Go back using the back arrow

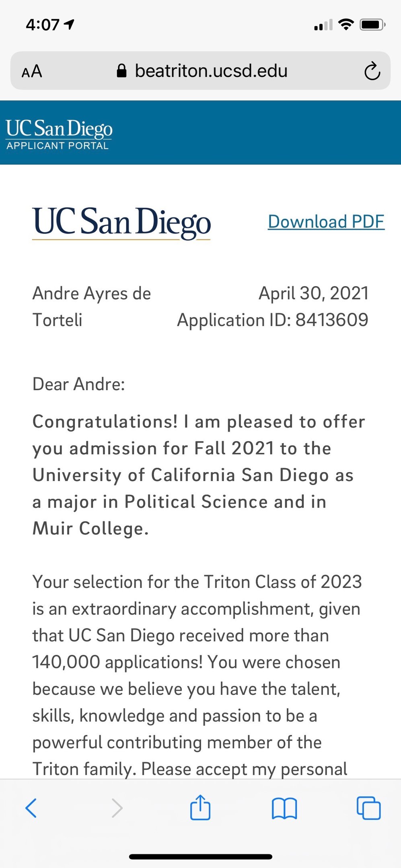31,808
